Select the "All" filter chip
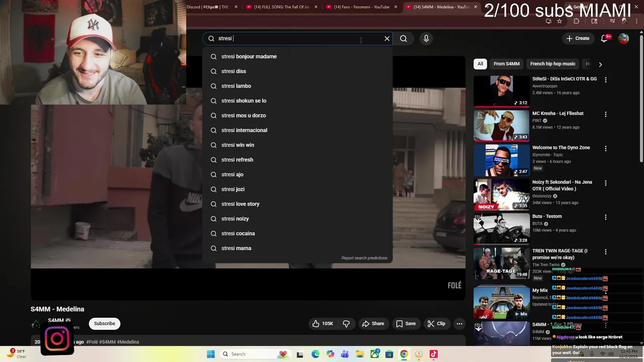 (x=480, y=64)
